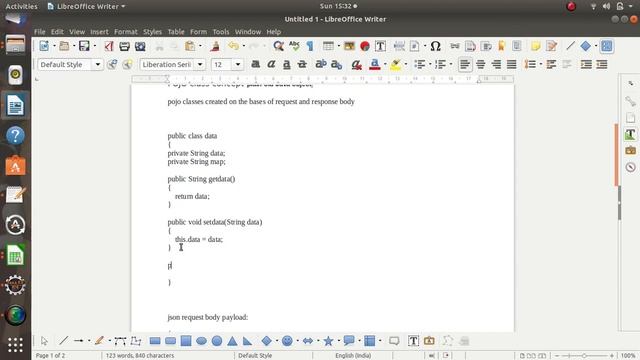Click the Bold formatting icon

tap(256, 64)
